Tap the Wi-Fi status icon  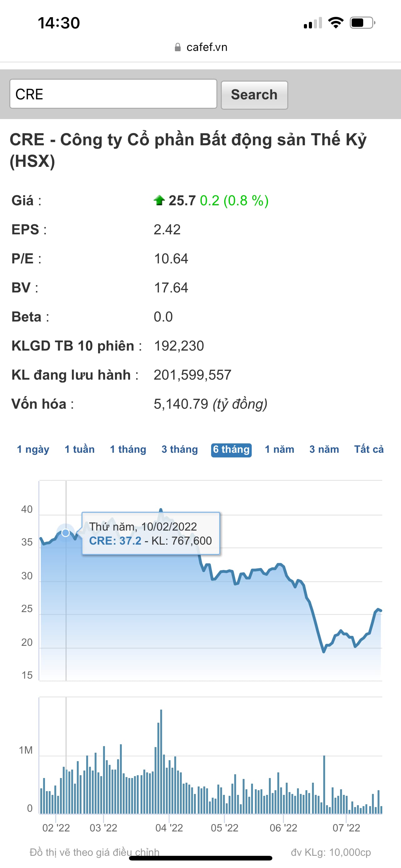click(x=335, y=23)
